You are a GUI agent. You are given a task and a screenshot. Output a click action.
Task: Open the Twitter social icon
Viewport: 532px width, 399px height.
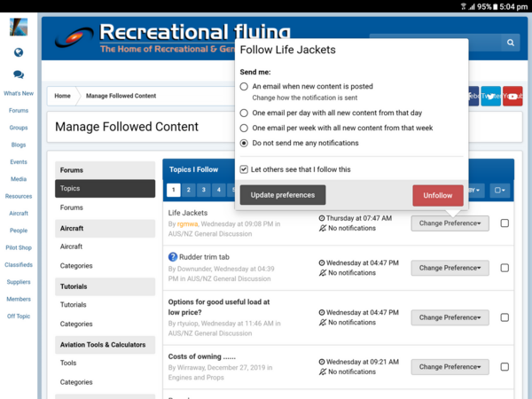point(491,96)
